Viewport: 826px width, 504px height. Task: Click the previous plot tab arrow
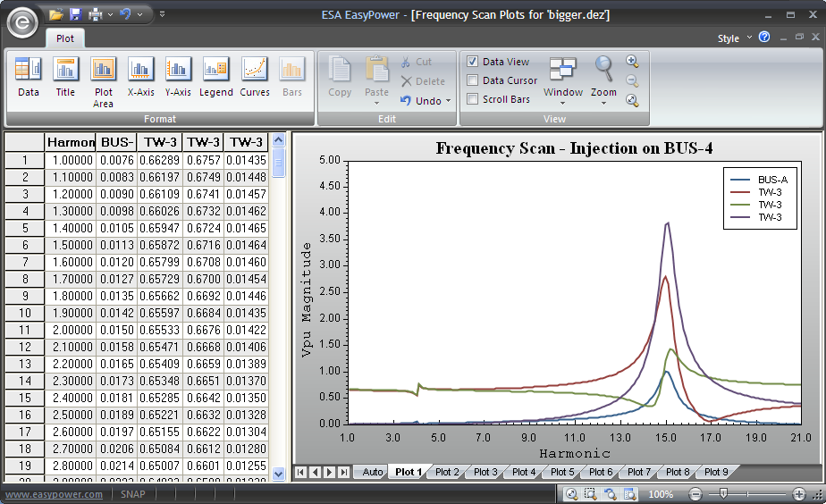pos(315,472)
